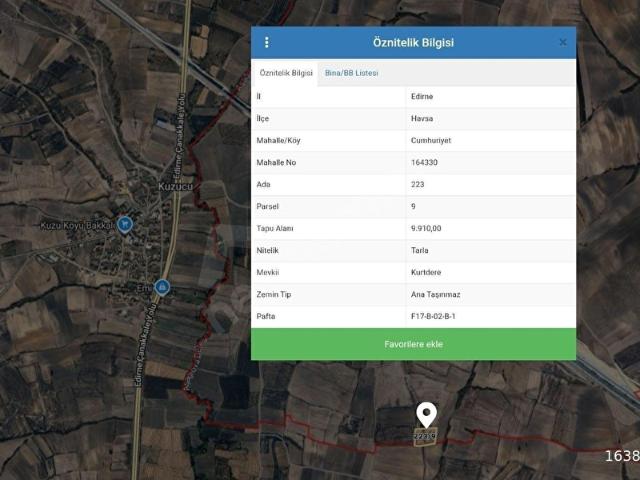Click Tapu Alanı value 9.910,00

coord(426,229)
